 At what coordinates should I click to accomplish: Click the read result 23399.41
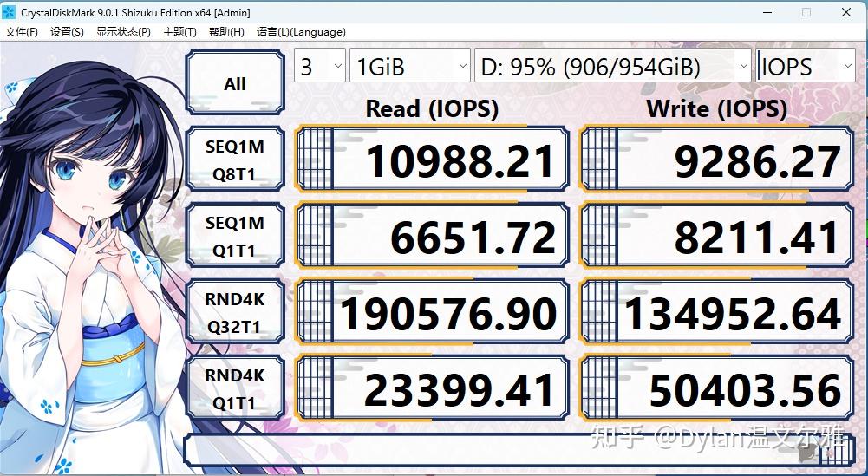click(x=433, y=388)
